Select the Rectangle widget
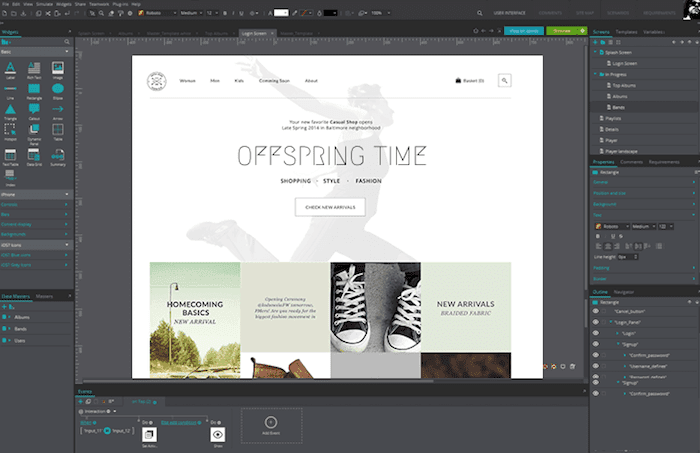 coord(34,91)
